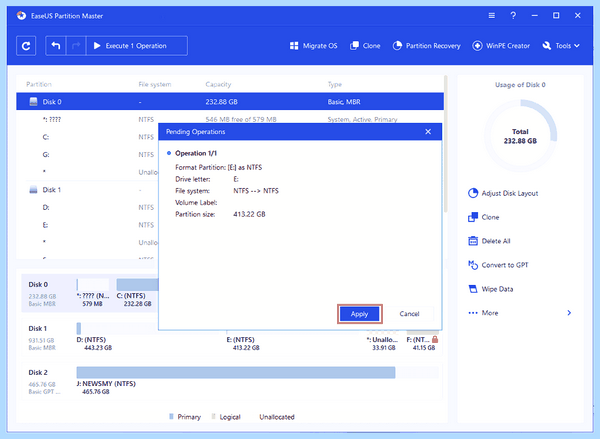Click Apply in the Pending Operations dialog

[x=360, y=314]
